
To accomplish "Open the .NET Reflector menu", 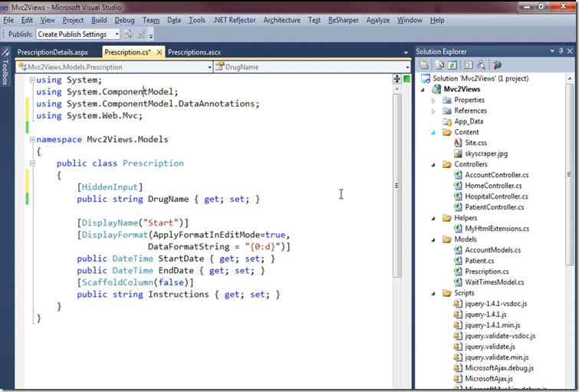I will click(x=235, y=20).
